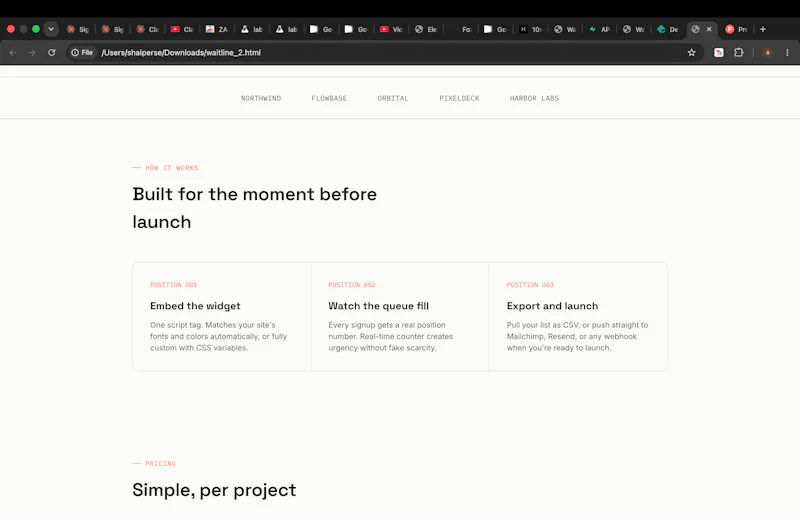Switch to the '10:' tab
The height and width of the screenshot is (520, 800).
531,29
